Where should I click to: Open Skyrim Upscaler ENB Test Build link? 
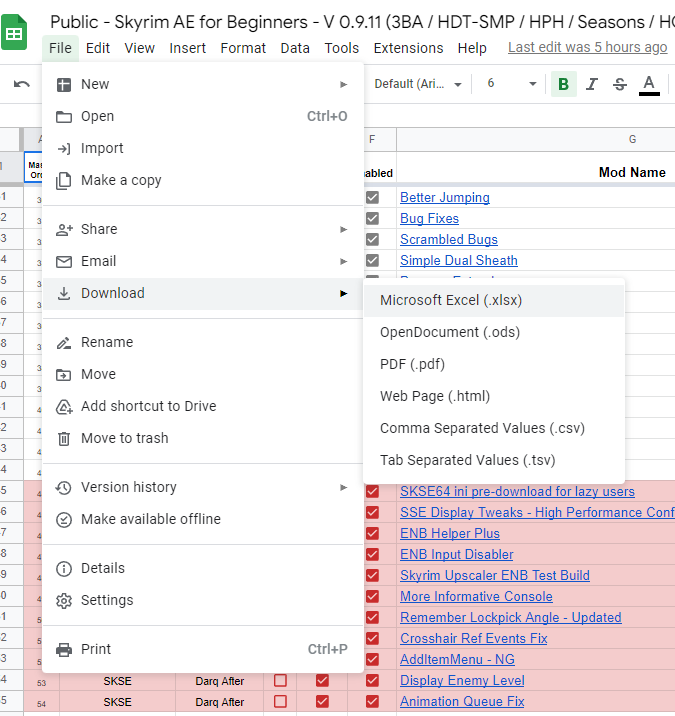[x=495, y=575]
